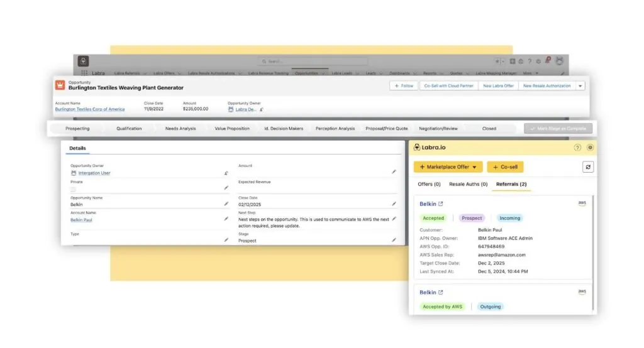644x348 pixels.
Task: Click the AWS logo on the Accepted referral
Action: point(582,203)
